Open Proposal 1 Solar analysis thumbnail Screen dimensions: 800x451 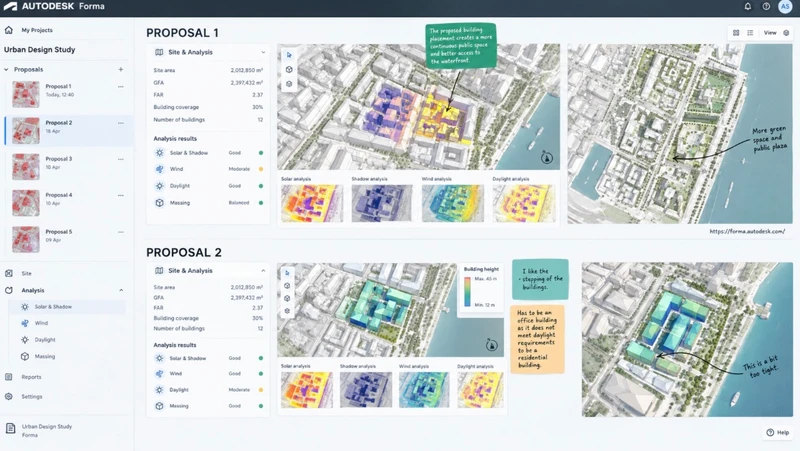(x=312, y=203)
